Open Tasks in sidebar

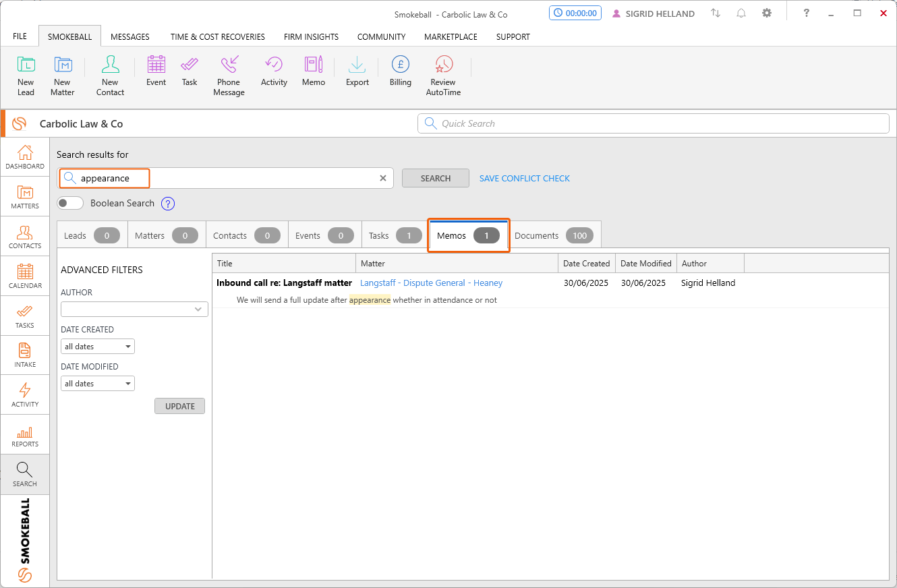tap(25, 316)
